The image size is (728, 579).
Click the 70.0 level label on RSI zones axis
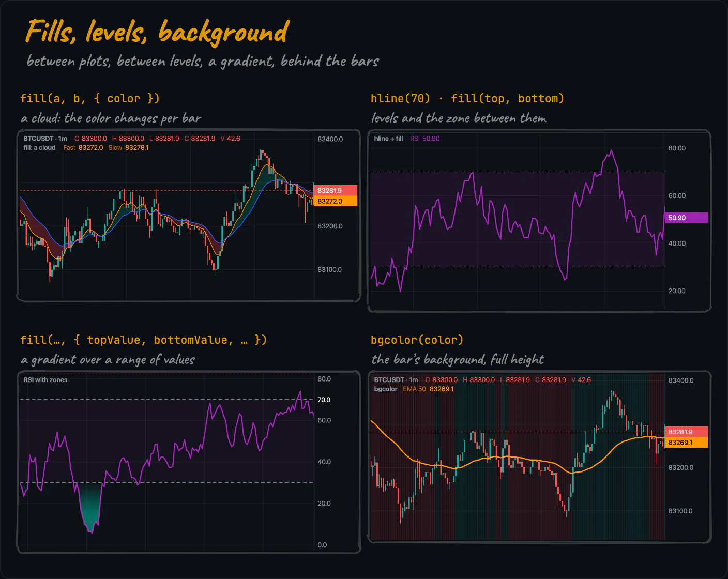pos(324,400)
